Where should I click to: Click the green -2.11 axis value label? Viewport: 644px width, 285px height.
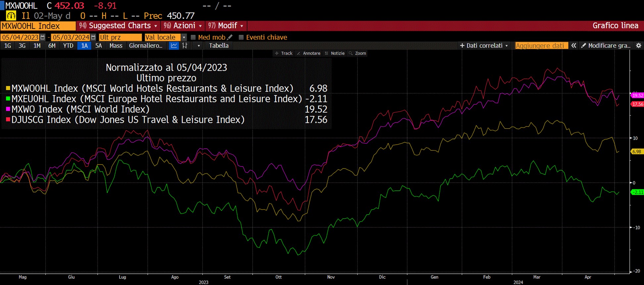pos(637,192)
